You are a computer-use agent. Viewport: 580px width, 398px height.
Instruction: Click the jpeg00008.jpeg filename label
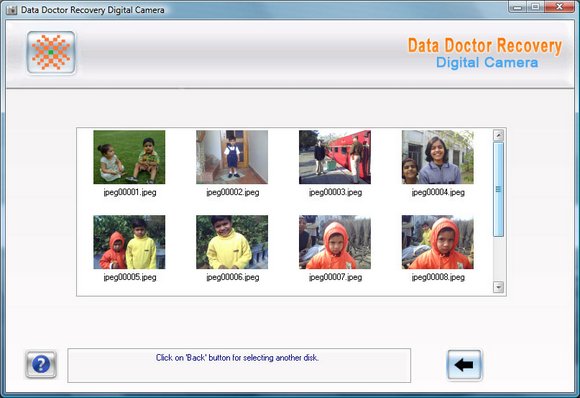coord(438,277)
